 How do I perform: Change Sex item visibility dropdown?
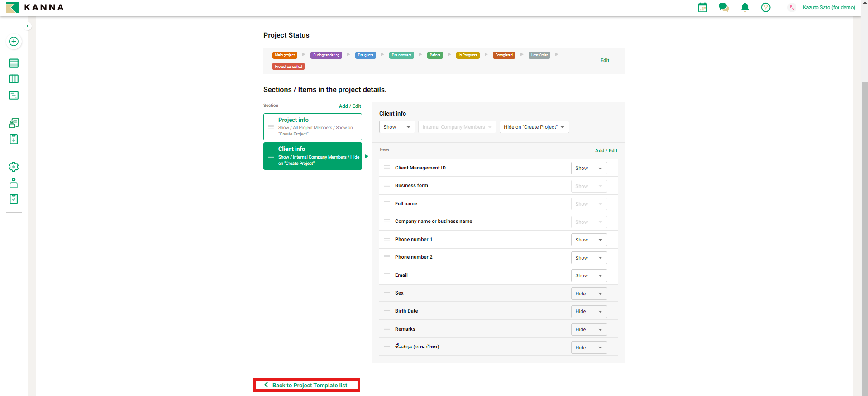pyautogui.click(x=589, y=294)
